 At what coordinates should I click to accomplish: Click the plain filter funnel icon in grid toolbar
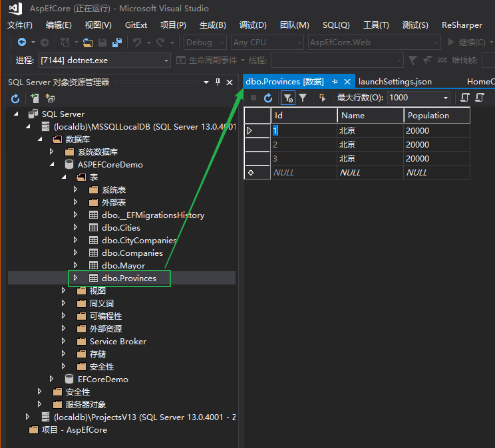tap(303, 98)
